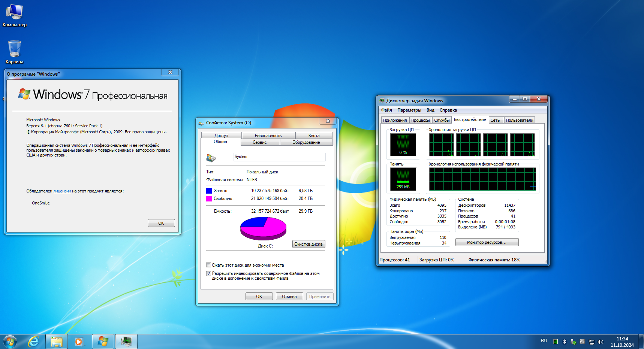644x349 pixels.
Task: Open the Вид menu
Action: (x=430, y=110)
